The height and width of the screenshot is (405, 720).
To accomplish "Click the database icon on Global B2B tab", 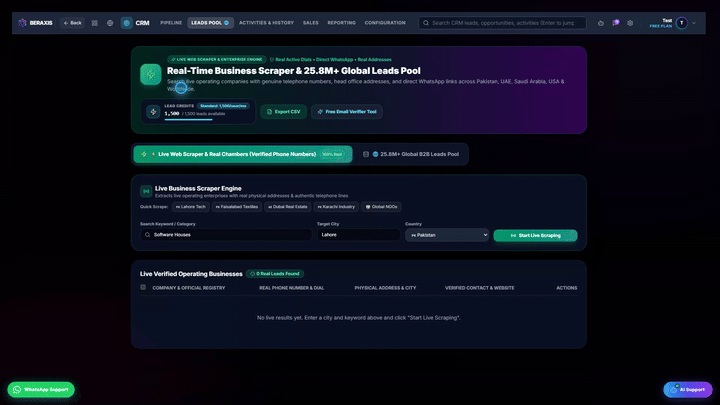I will point(366,154).
